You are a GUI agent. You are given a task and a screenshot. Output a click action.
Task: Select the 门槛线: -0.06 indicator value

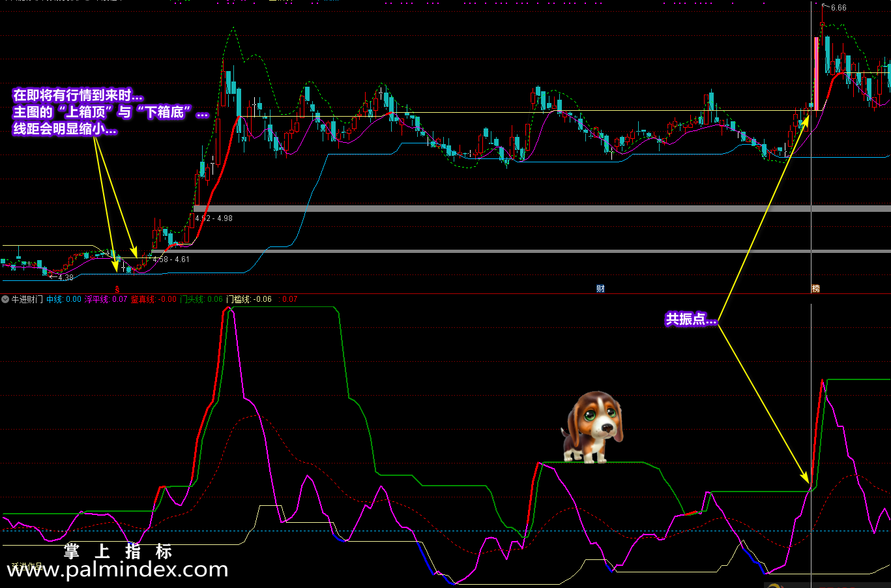249,299
